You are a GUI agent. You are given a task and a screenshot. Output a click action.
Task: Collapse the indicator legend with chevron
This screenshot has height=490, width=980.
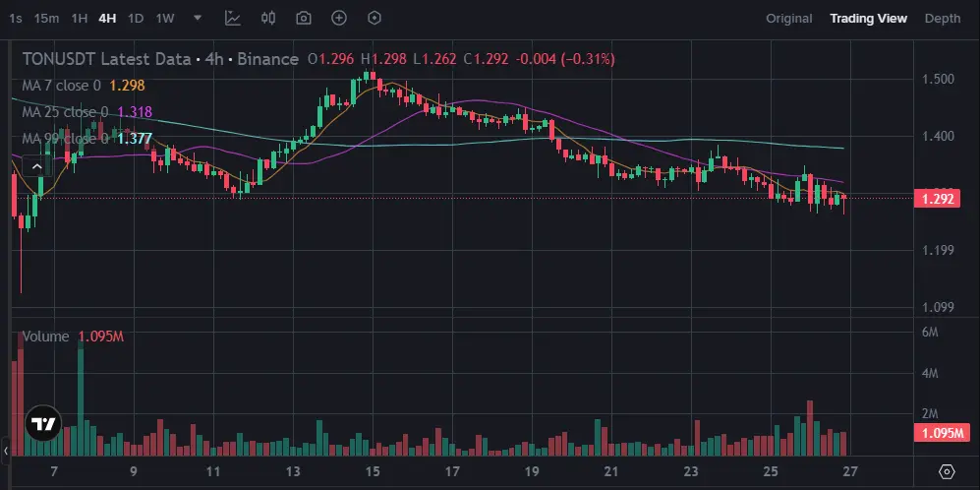[x=39, y=167]
